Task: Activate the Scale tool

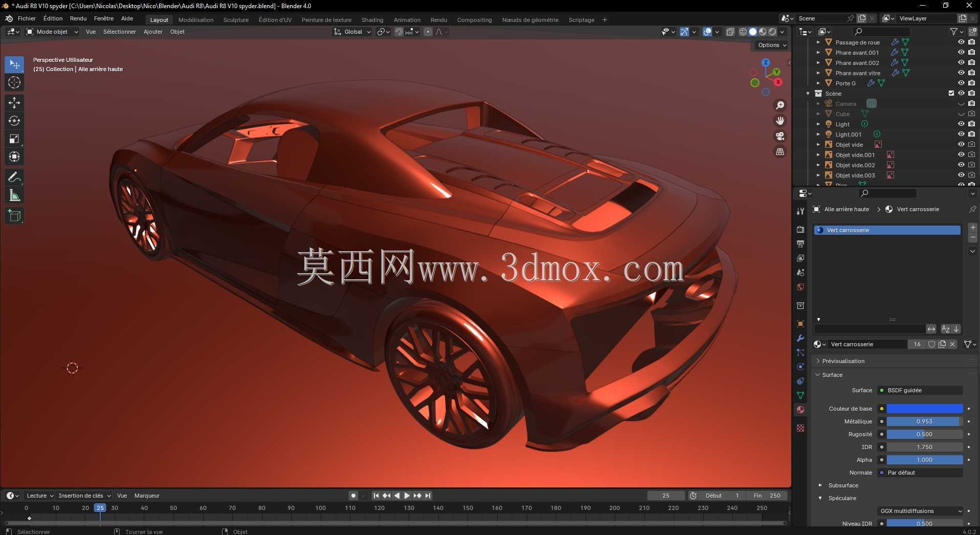Action: pyautogui.click(x=14, y=139)
